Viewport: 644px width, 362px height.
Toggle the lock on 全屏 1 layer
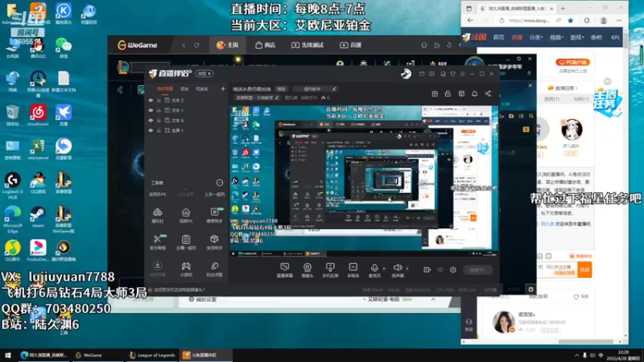coord(159,130)
